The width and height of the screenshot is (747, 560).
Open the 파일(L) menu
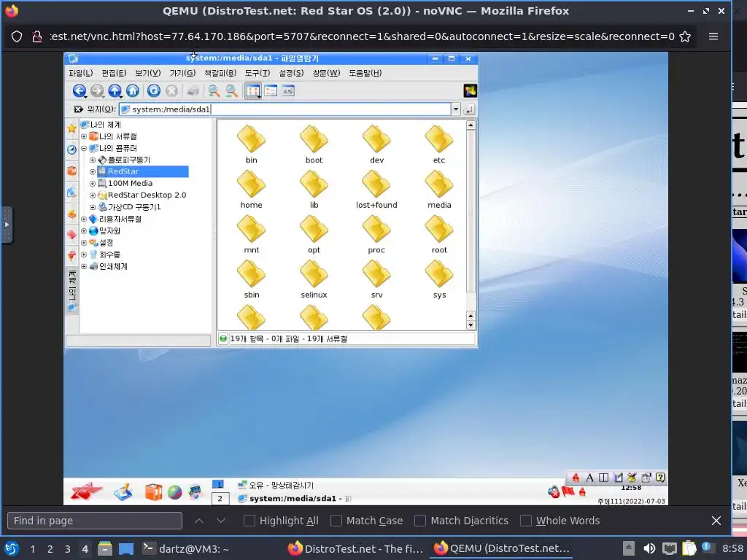pyautogui.click(x=80, y=73)
